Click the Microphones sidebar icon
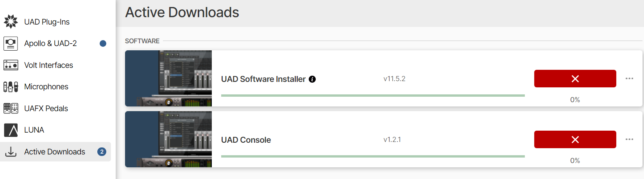644x179 pixels. tap(11, 87)
